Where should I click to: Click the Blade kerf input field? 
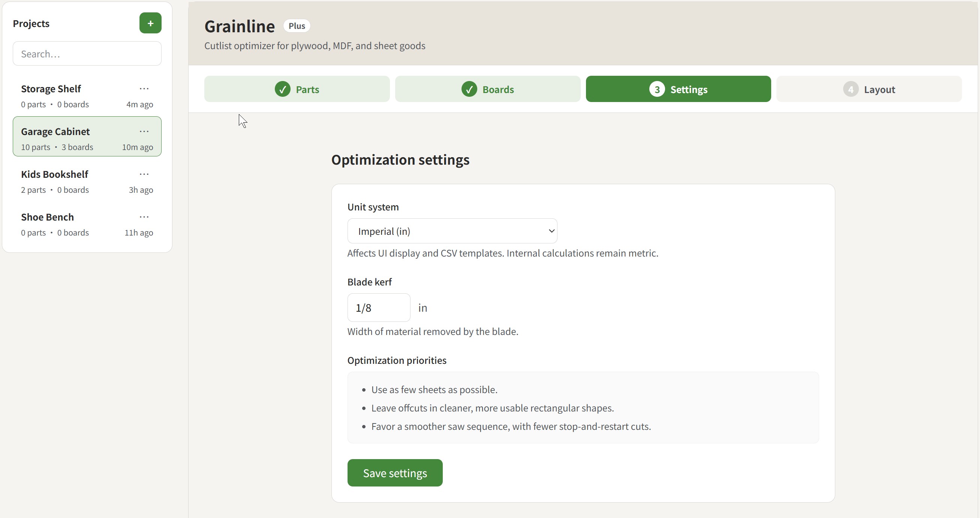tap(379, 308)
